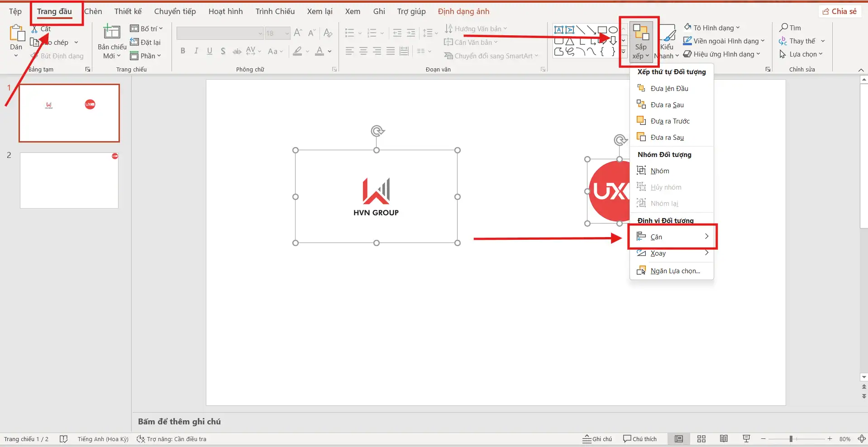Screen dimensions: 868x447
Task: Increase font size with the larger A icon
Action: pos(298,33)
